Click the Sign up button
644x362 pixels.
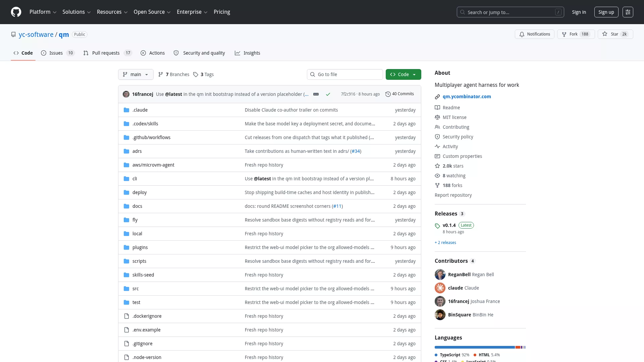[606, 12]
